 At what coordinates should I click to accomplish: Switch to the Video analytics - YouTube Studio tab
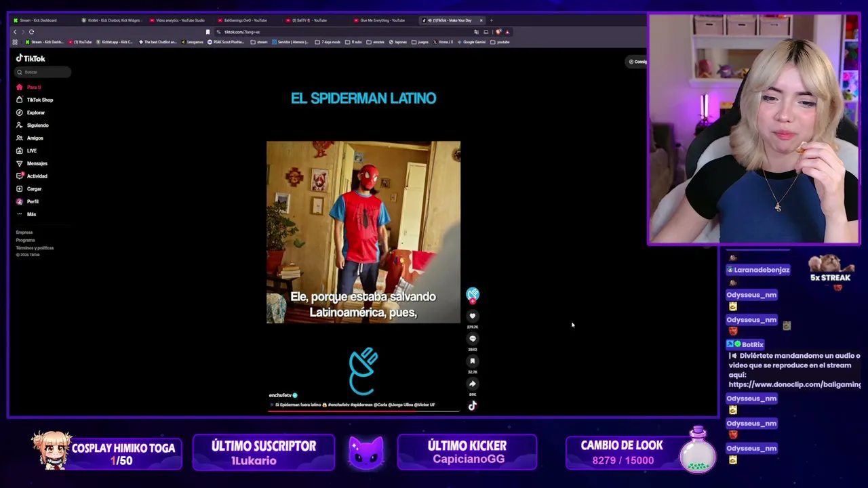tap(179, 20)
